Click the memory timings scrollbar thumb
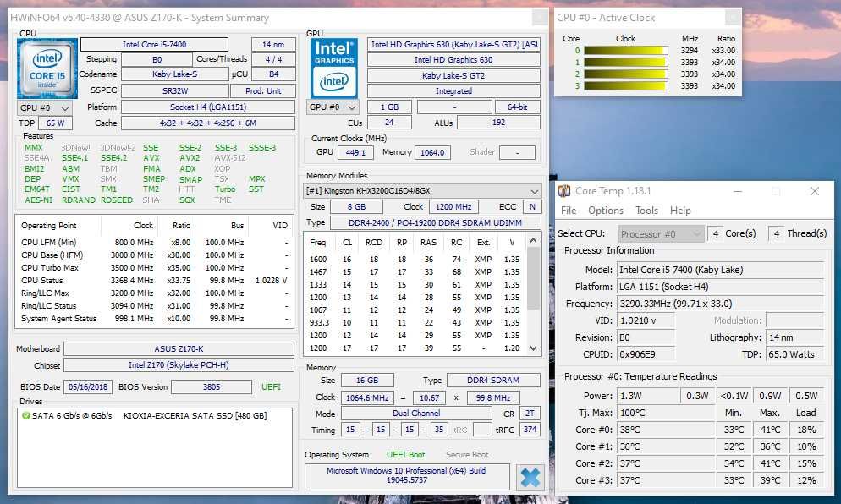Screen dimensions: 841x504 tap(533, 277)
